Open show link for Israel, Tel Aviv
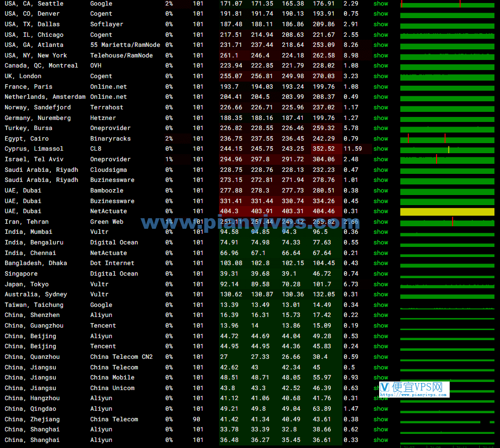500x448 pixels. [381, 159]
